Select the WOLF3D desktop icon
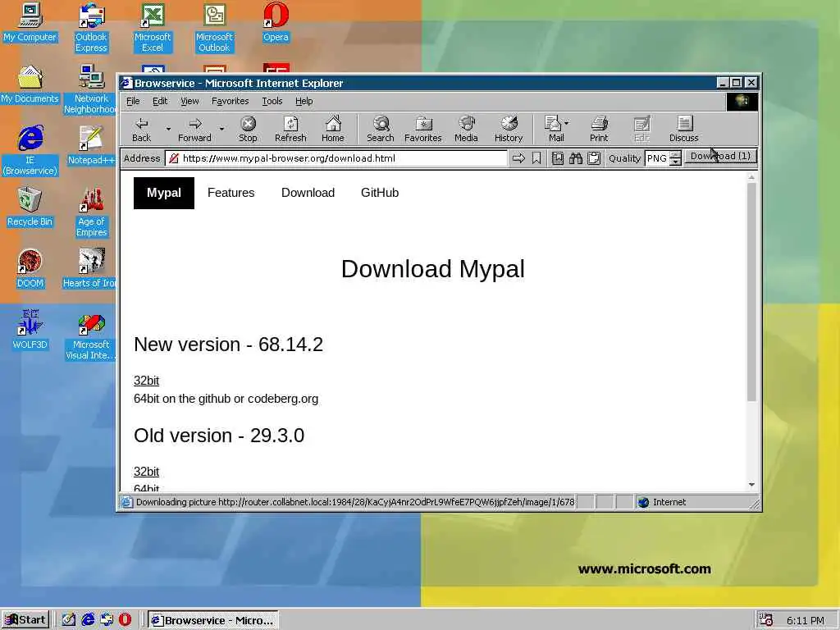Image resolution: width=840 pixels, height=630 pixels. click(30, 330)
